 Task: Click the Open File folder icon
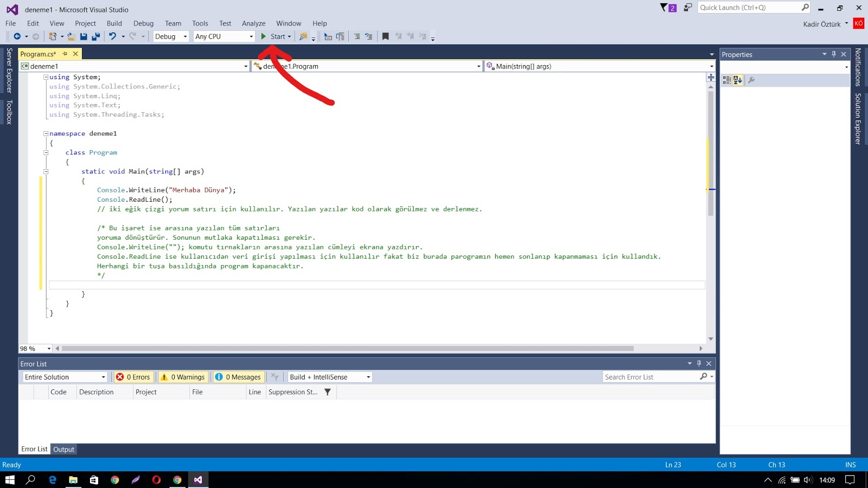click(x=71, y=36)
